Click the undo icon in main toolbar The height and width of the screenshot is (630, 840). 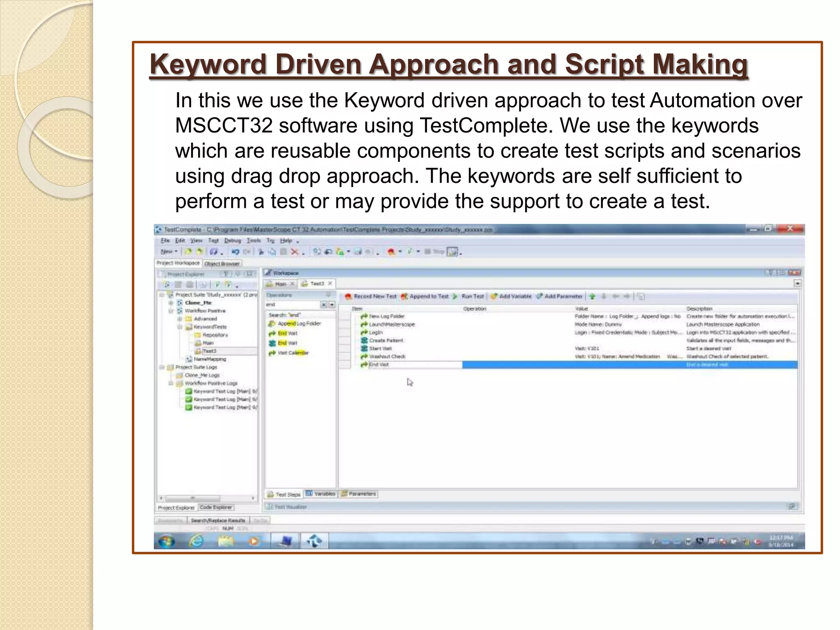235,252
